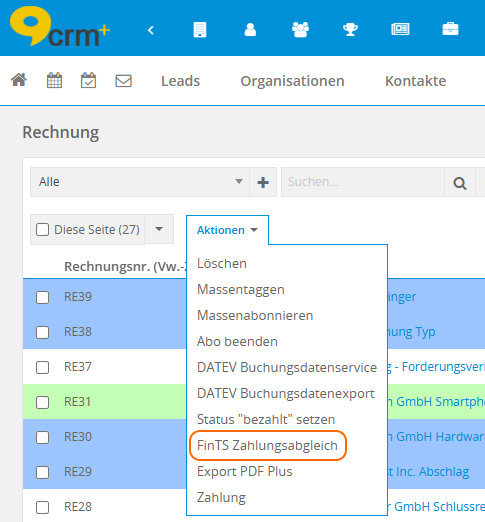Select checkbox for invoice RE39
Viewport: 485px width, 522px height.
42,297
